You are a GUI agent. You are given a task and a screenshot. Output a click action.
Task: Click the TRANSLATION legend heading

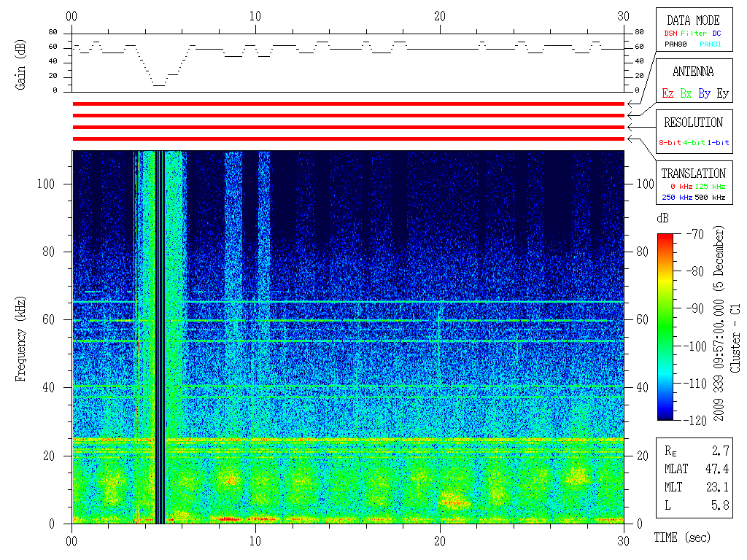(x=693, y=174)
